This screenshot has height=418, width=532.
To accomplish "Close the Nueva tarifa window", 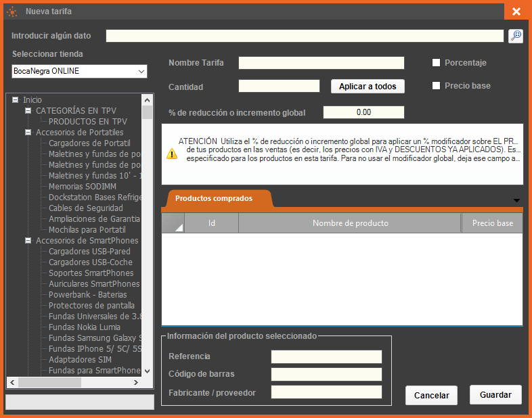I will [516, 11].
